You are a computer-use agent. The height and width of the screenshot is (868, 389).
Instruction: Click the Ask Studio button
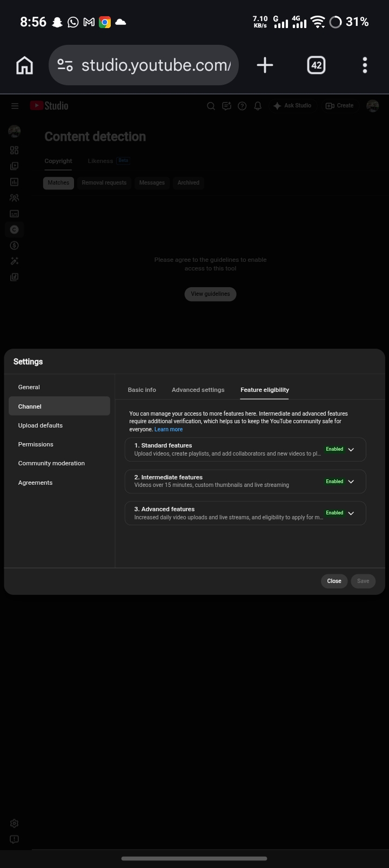tap(292, 106)
